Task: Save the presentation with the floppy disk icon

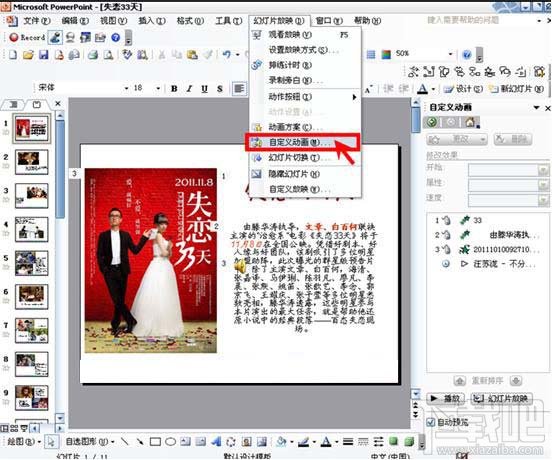Action: (x=43, y=55)
